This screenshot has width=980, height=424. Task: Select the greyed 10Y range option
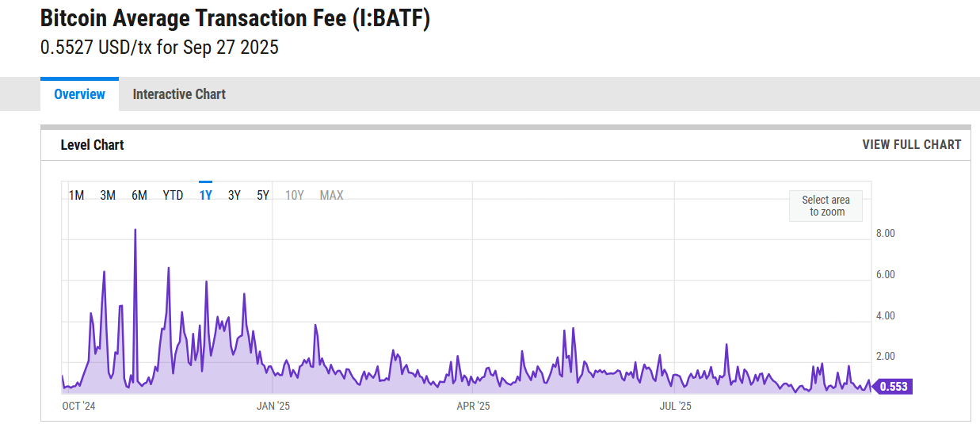[294, 195]
